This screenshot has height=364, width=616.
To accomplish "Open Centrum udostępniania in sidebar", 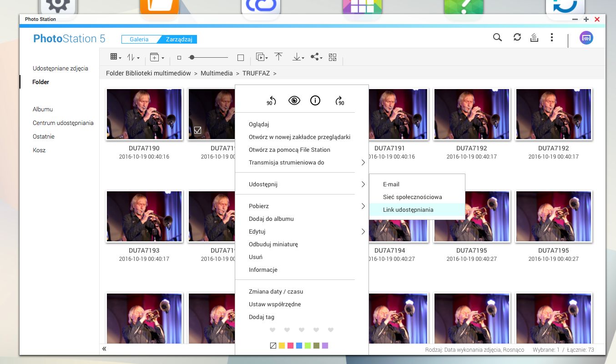I will (x=63, y=123).
